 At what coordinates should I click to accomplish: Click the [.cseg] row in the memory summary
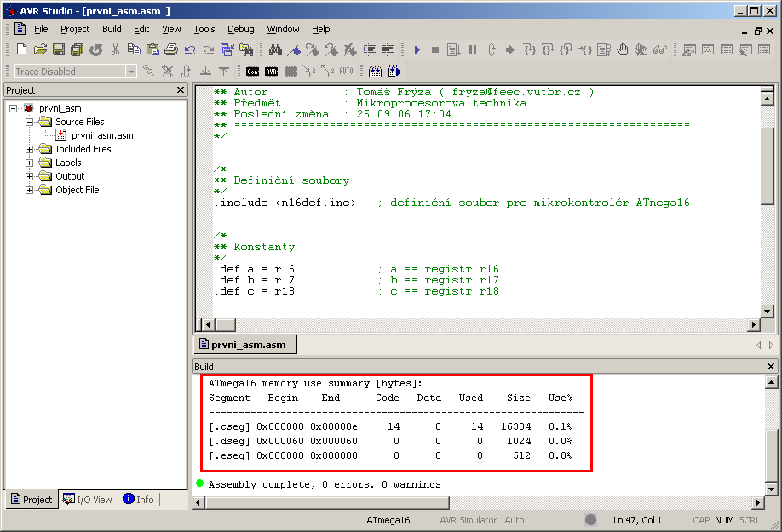pyautogui.click(x=390, y=426)
